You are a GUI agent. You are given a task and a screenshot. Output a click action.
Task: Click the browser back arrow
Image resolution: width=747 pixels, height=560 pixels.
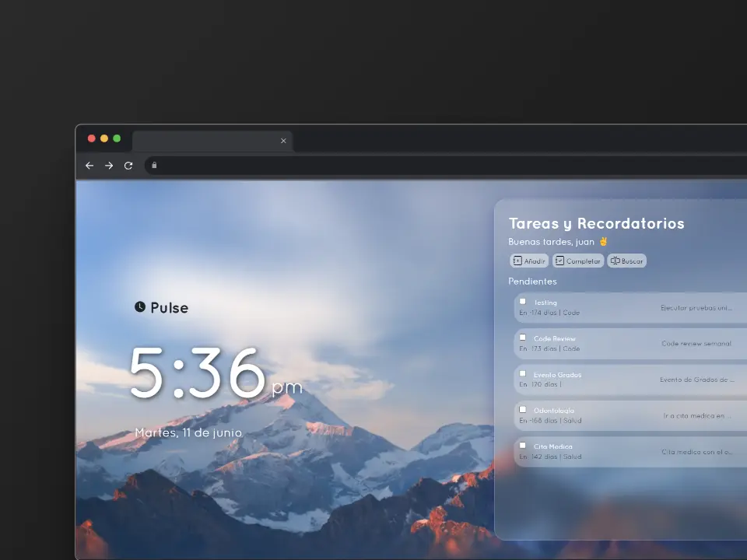point(89,166)
